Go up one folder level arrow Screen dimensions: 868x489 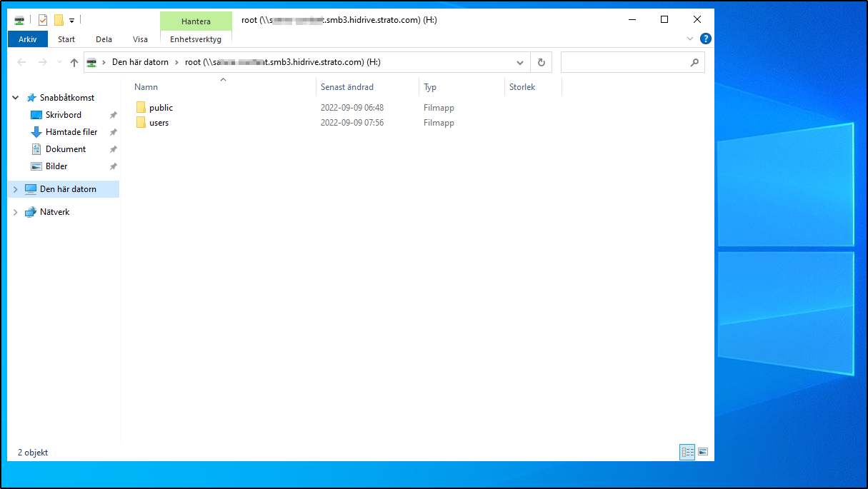(x=74, y=63)
